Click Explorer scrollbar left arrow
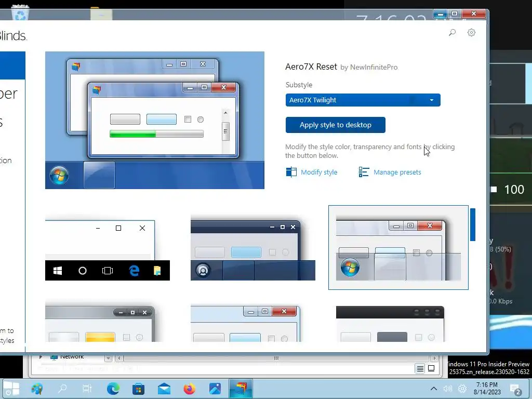 [119, 358]
